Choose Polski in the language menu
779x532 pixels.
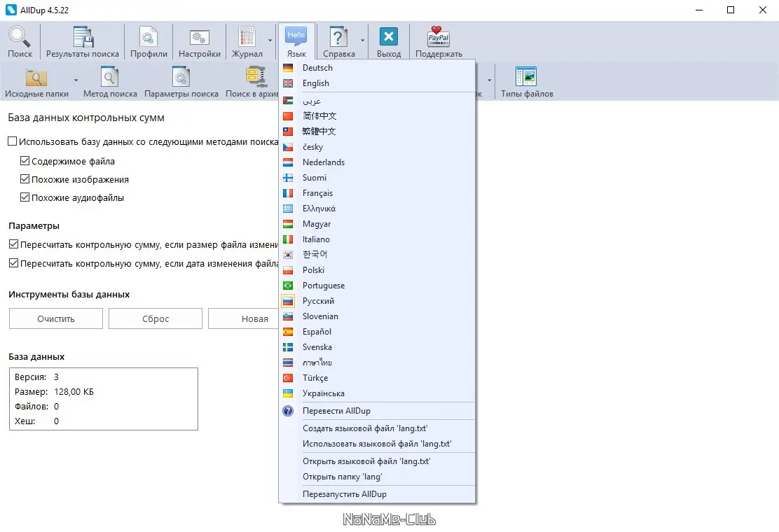[377, 270]
